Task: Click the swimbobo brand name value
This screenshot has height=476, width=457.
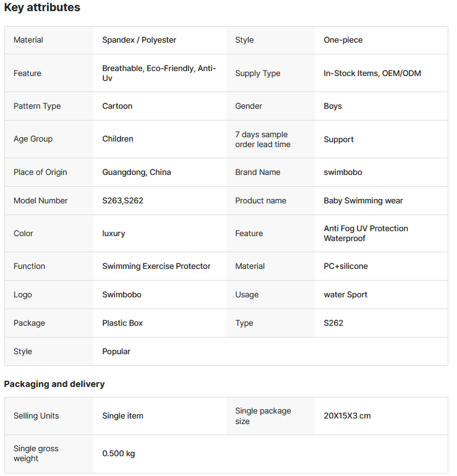Action: point(343,172)
